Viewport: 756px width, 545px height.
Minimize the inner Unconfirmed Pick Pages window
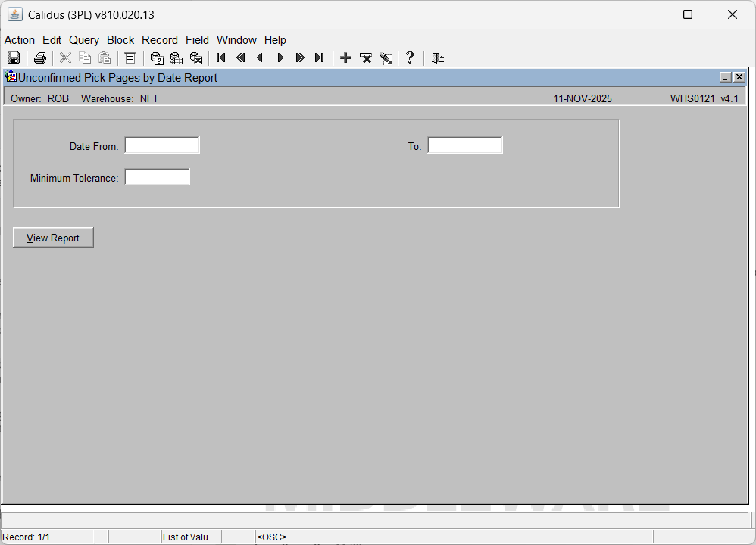tap(725, 77)
